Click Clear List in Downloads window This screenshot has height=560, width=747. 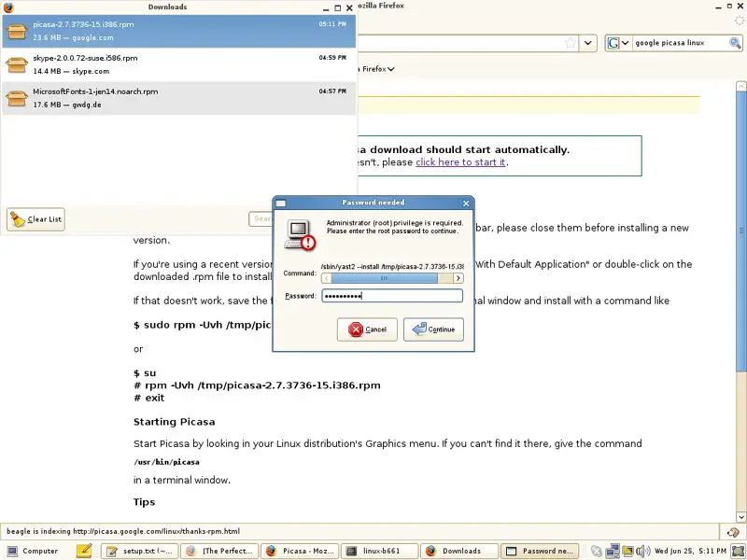point(35,219)
